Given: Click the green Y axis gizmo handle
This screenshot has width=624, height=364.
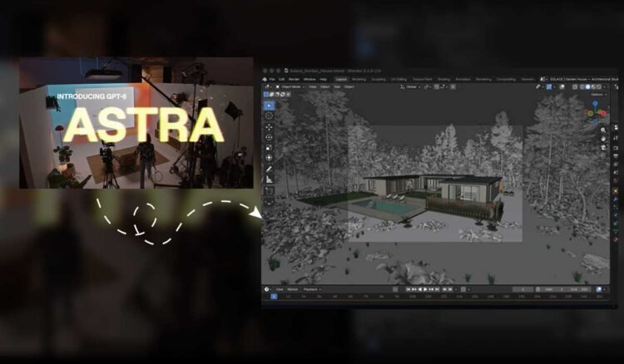Looking at the screenshot, I should [591, 114].
